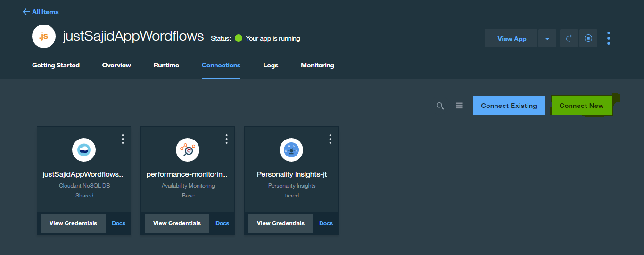Open the Monitoring tab
This screenshot has width=644, height=255.
(317, 65)
